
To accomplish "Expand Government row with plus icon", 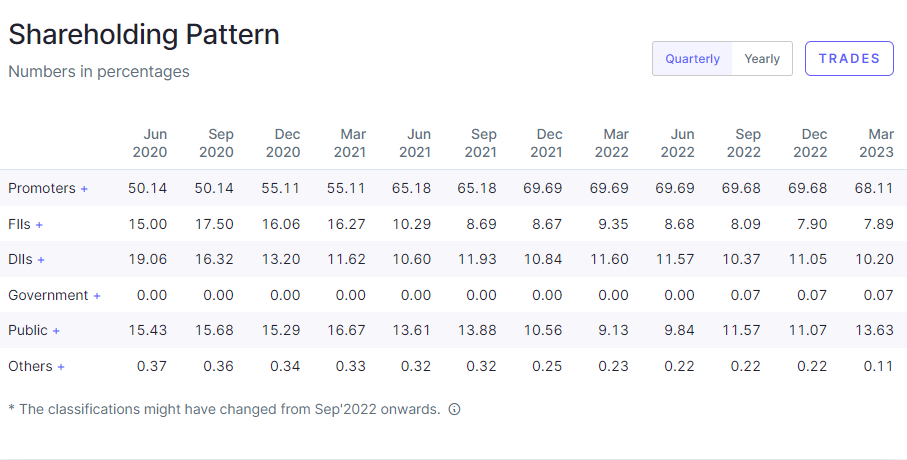I will pos(97,296).
